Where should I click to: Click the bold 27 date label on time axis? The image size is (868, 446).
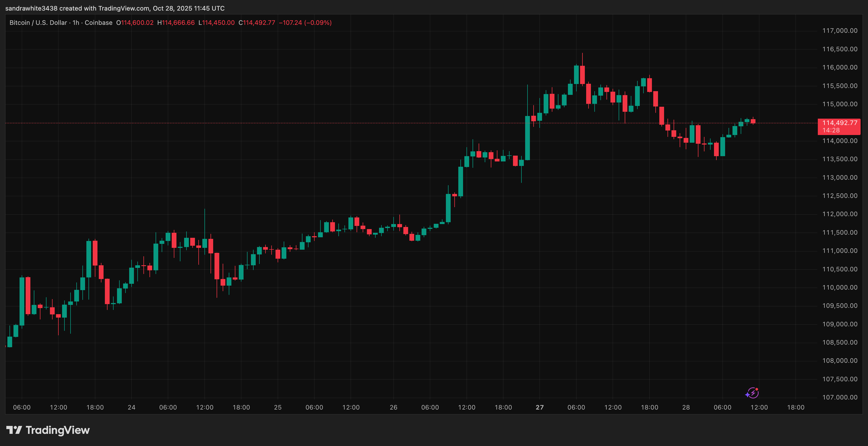[x=539, y=407]
